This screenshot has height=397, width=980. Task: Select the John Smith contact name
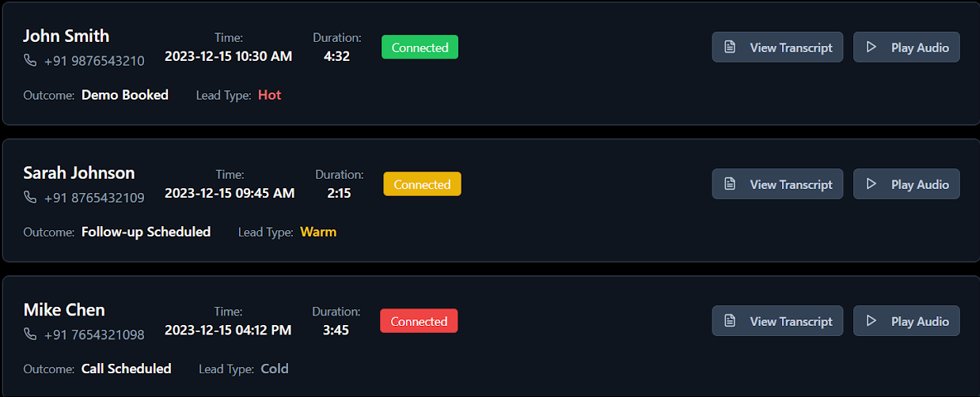click(66, 36)
